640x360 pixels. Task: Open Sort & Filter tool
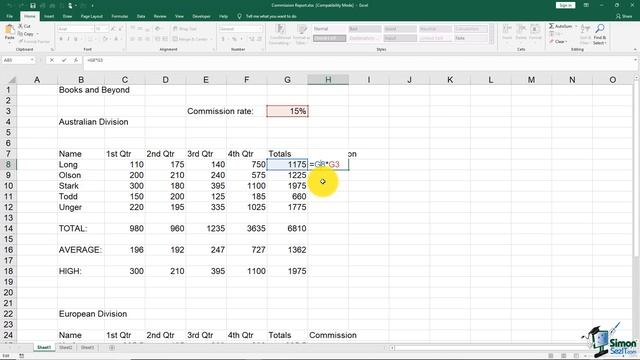point(585,33)
